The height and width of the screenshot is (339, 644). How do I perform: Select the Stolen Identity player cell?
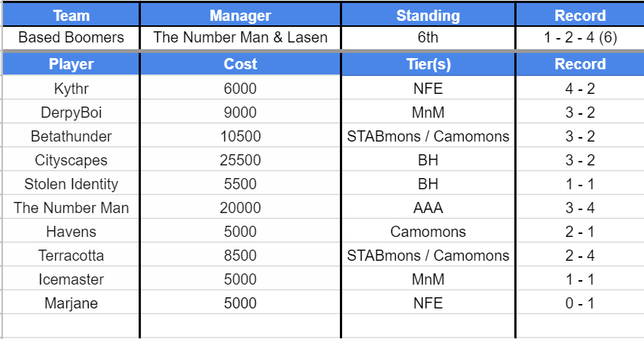[x=71, y=183]
